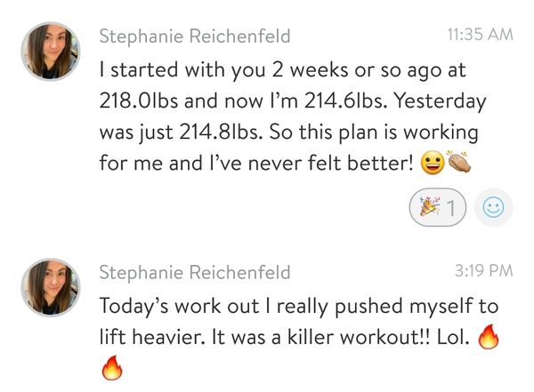Open Stephanie's avatar on the 11:35 AM message
The height and width of the screenshot is (392, 534).
pos(51,52)
